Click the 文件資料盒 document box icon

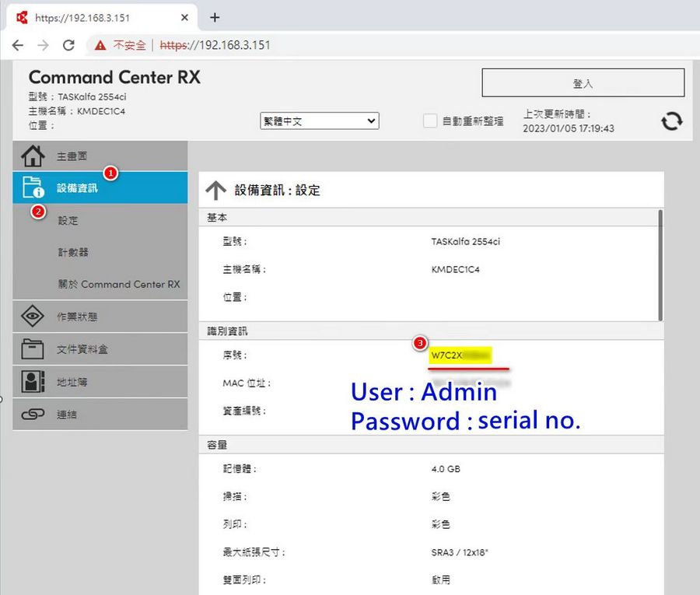coord(33,349)
